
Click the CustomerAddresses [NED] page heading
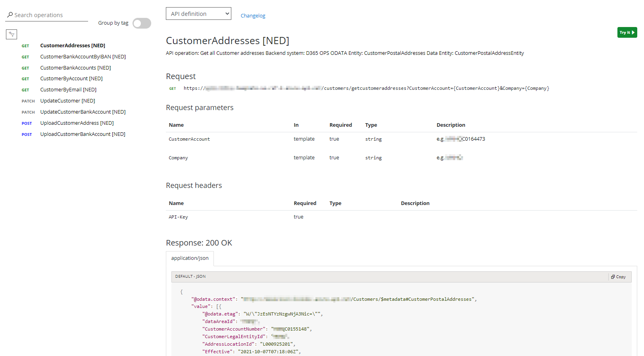pyautogui.click(x=227, y=41)
